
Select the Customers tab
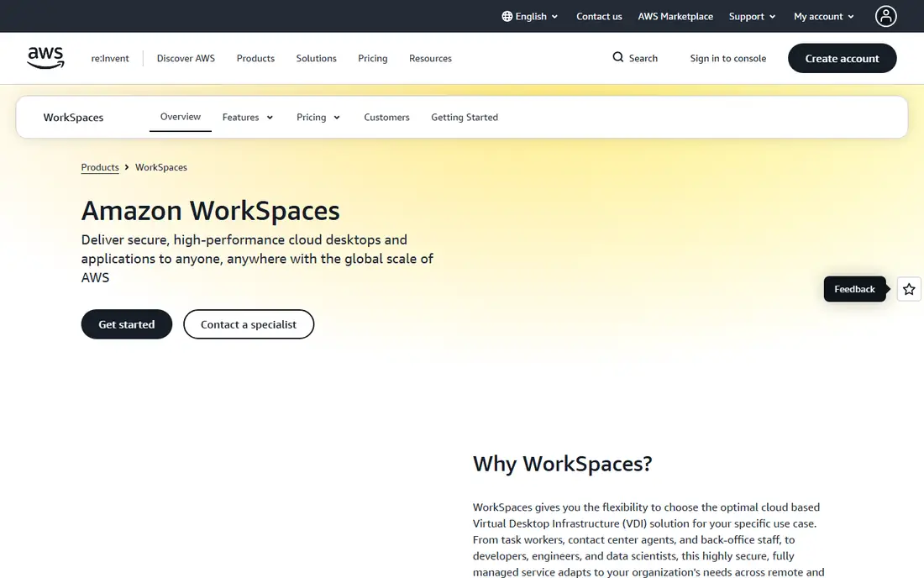[x=386, y=118]
